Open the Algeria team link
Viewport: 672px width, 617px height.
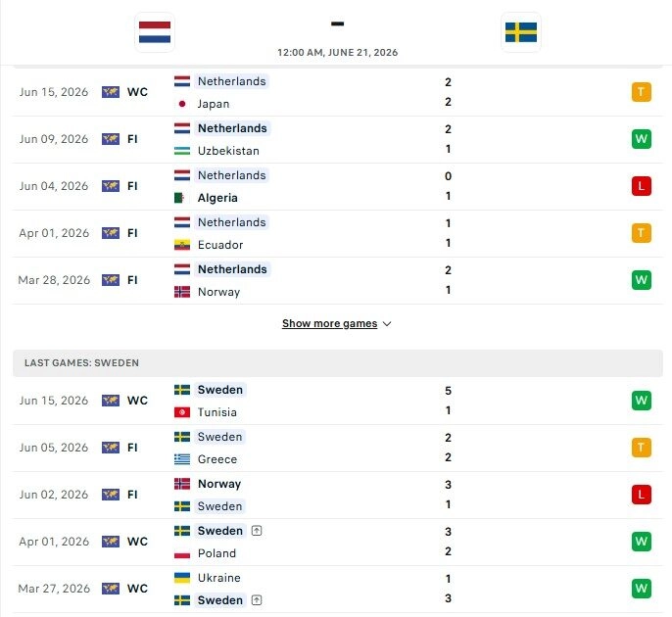(x=217, y=198)
